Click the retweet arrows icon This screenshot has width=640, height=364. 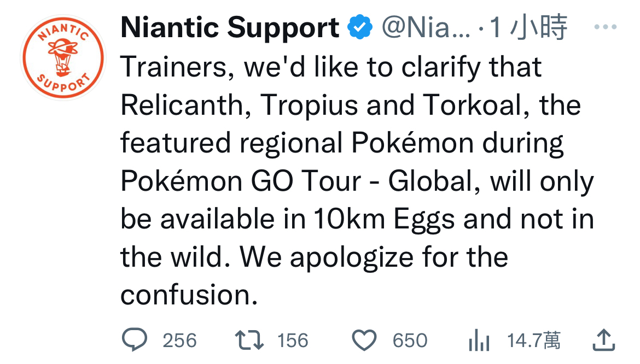pos(249,340)
